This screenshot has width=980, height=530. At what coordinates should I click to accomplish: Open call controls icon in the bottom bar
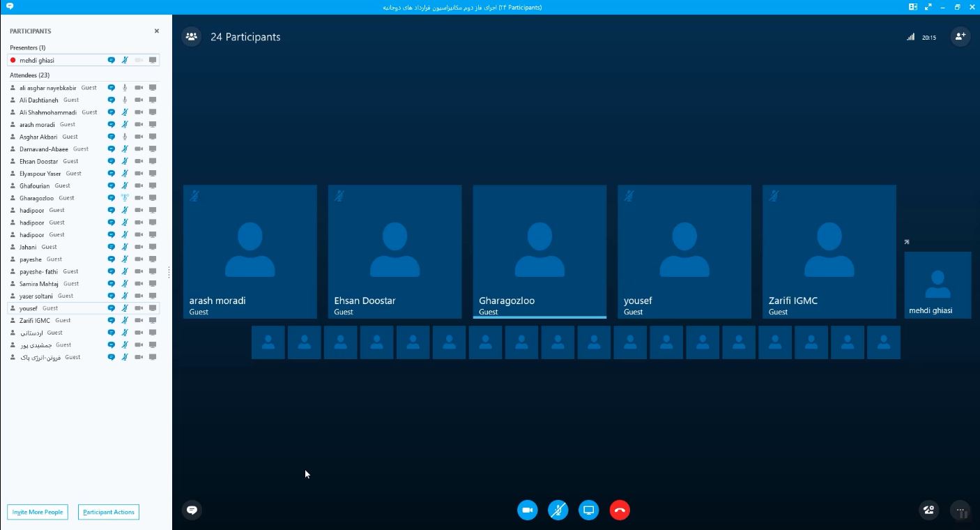click(928, 510)
